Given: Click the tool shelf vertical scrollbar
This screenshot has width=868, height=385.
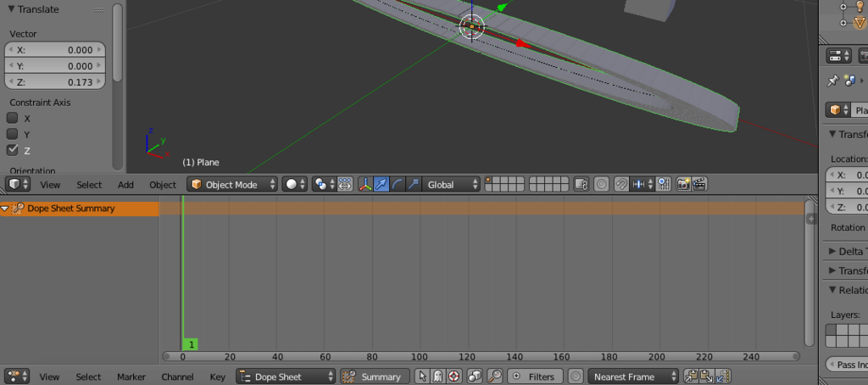Looking at the screenshot, I should (117, 42).
